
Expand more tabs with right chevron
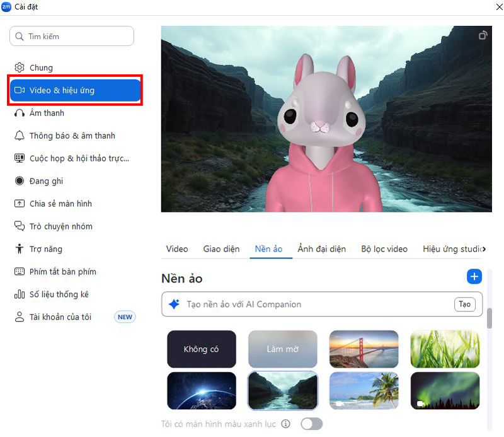tap(484, 249)
